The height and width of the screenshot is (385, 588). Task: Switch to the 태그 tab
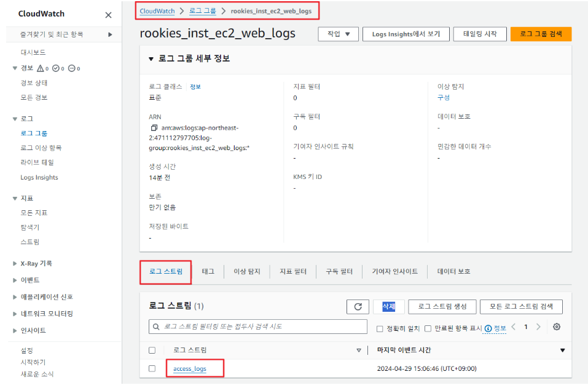coord(208,272)
